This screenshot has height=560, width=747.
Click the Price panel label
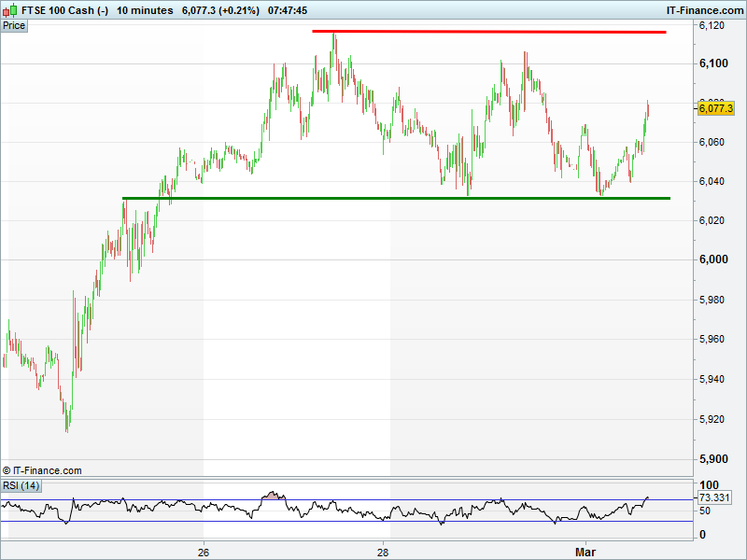(14, 25)
